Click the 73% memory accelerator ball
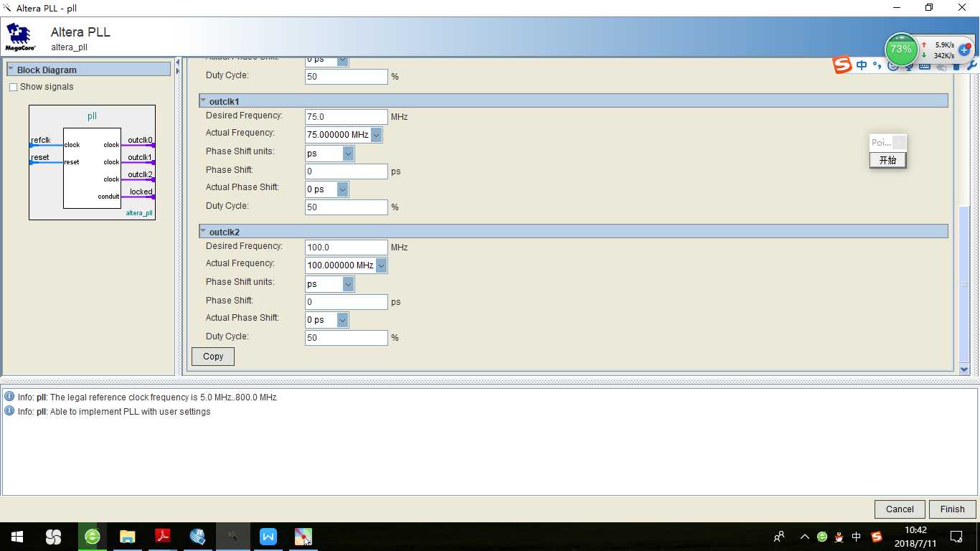The width and height of the screenshot is (980, 551). point(900,50)
